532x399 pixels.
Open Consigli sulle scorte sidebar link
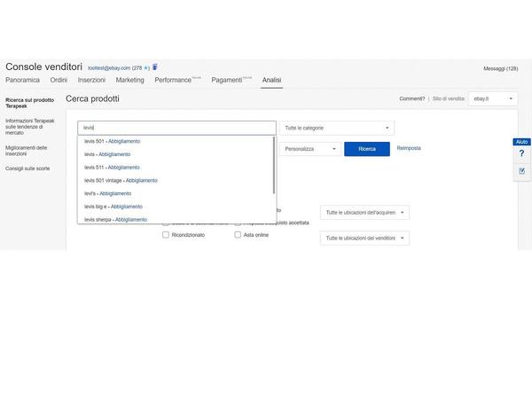[27, 168]
